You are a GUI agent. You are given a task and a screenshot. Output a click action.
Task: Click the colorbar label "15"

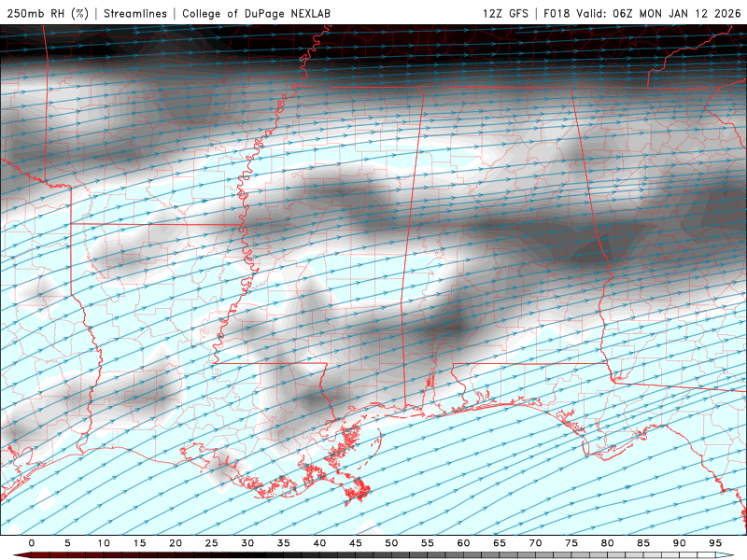pos(139,543)
